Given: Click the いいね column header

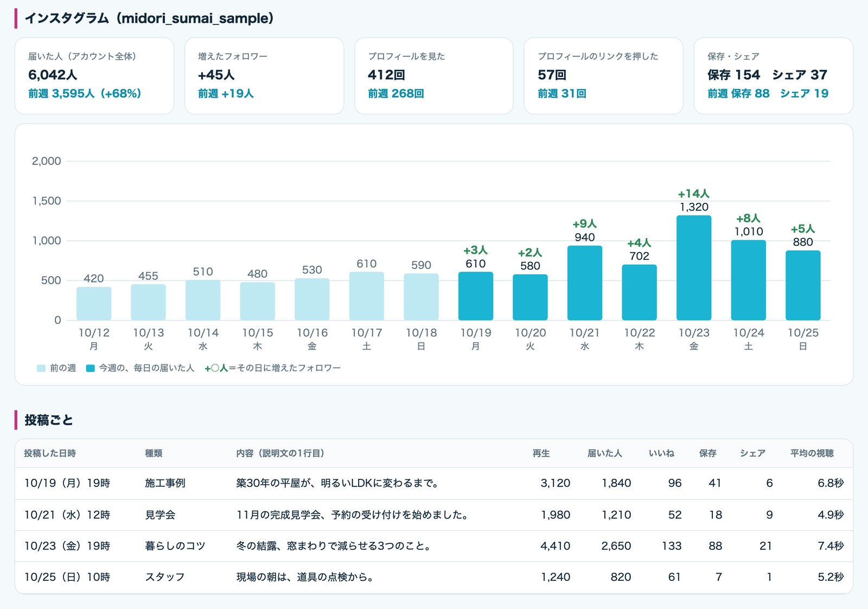Looking at the screenshot, I should 661,453.
